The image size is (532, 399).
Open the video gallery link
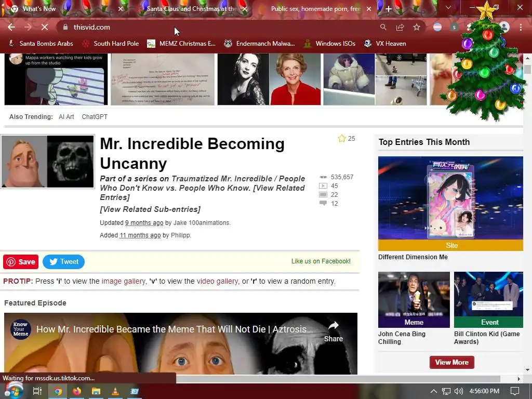(x=218, y=281)
